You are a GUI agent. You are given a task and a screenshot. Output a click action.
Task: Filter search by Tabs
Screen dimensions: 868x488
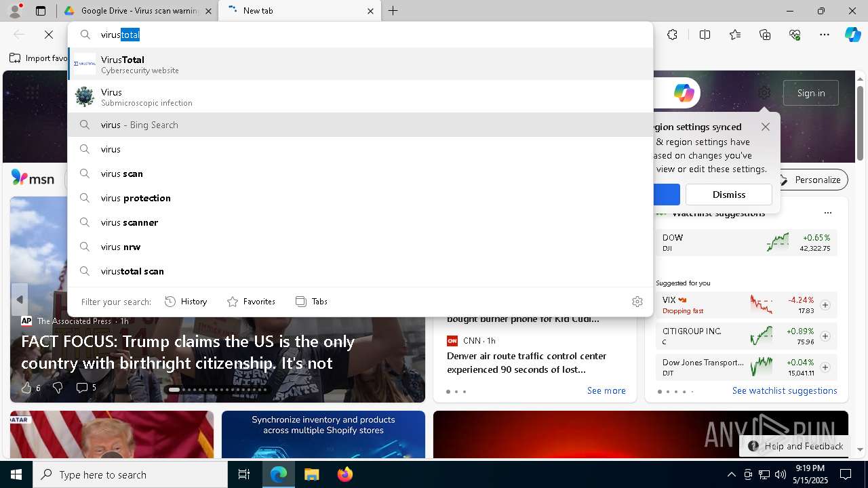[311, 302]
